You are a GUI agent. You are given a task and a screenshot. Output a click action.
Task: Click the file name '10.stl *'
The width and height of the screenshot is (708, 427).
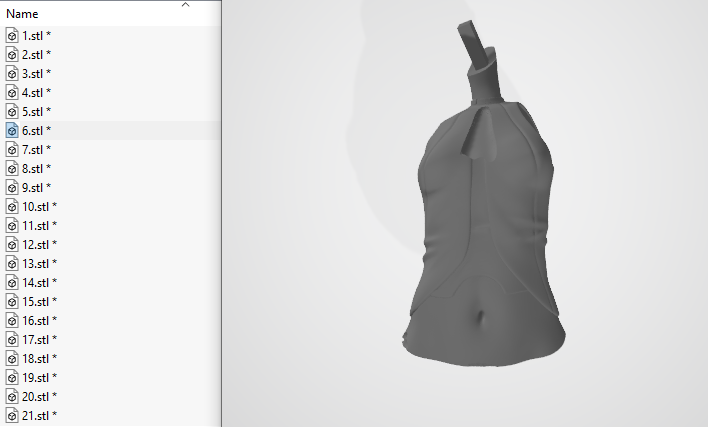(40, 206)
